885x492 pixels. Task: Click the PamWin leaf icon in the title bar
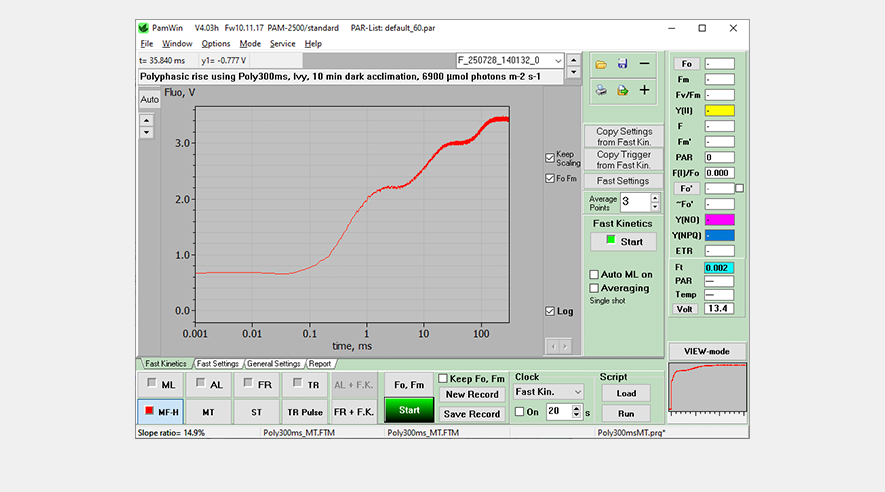tap(143, 28)
